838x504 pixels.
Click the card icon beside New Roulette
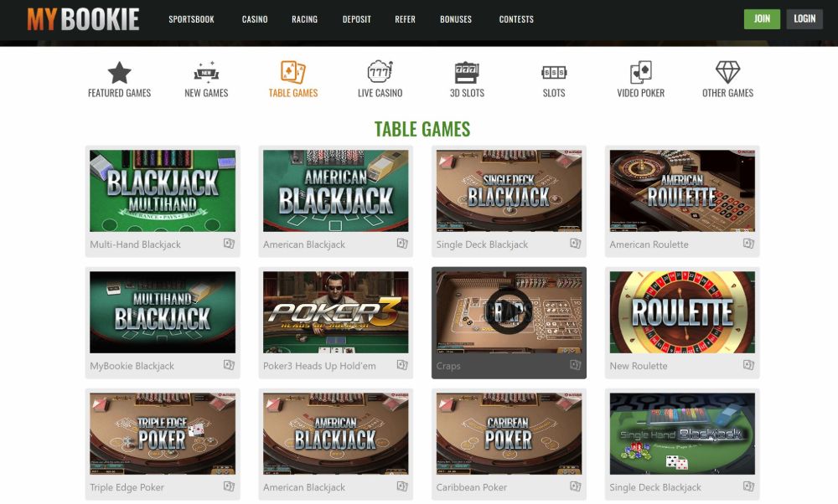pos(748,365)
